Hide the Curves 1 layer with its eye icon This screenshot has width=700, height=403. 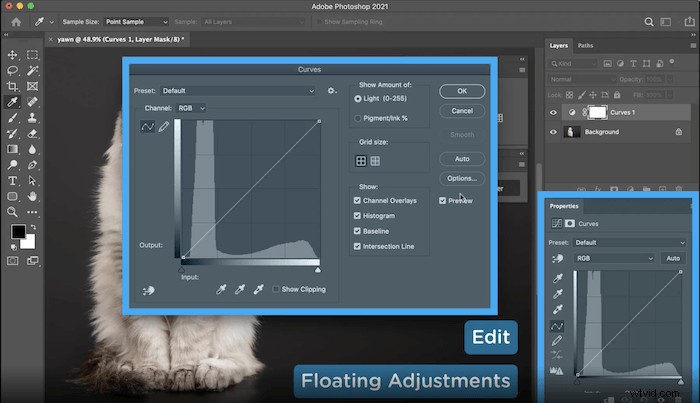[x=553, y=112]
